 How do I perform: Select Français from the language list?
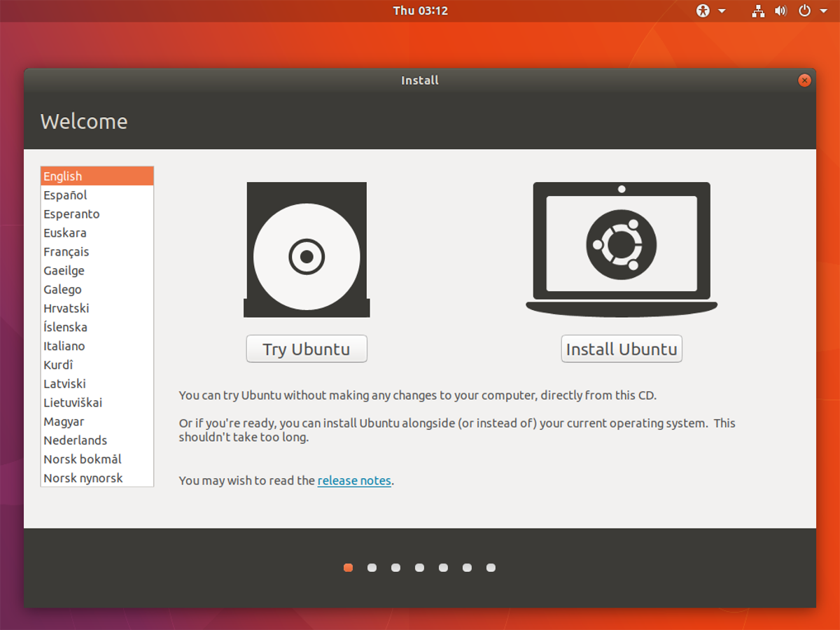pos(66,251)
